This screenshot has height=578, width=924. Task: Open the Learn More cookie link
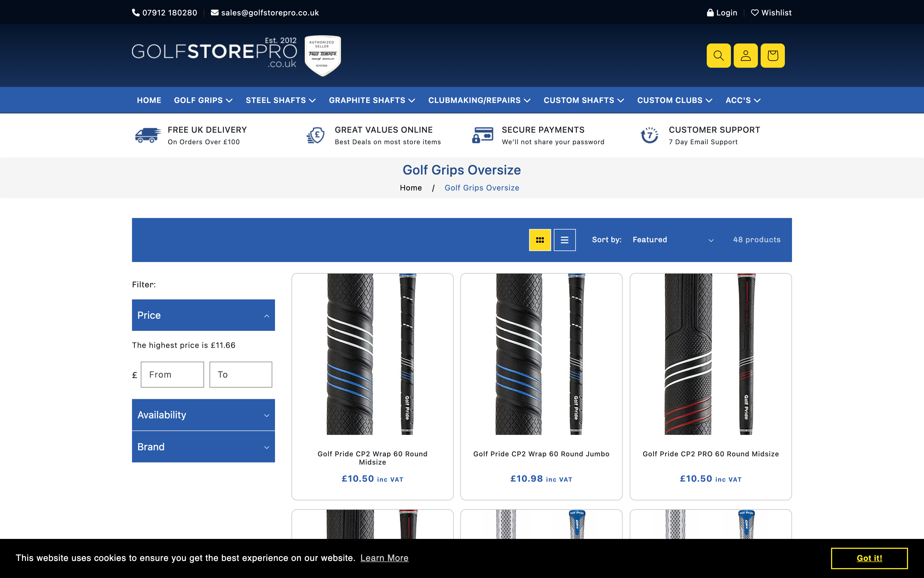click(x=384, y=558)
